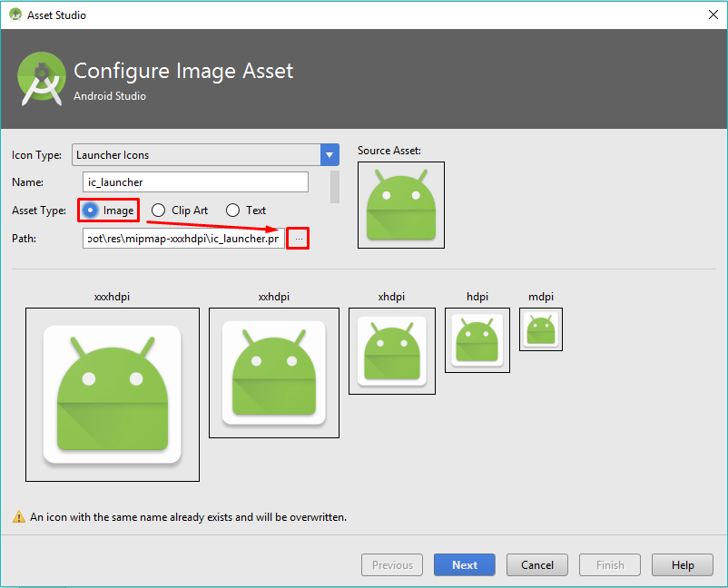The height and width of the screenshot is (588, 728).
Task: Choose the Clip Art asset type
Action: click(x=158, y=211)
